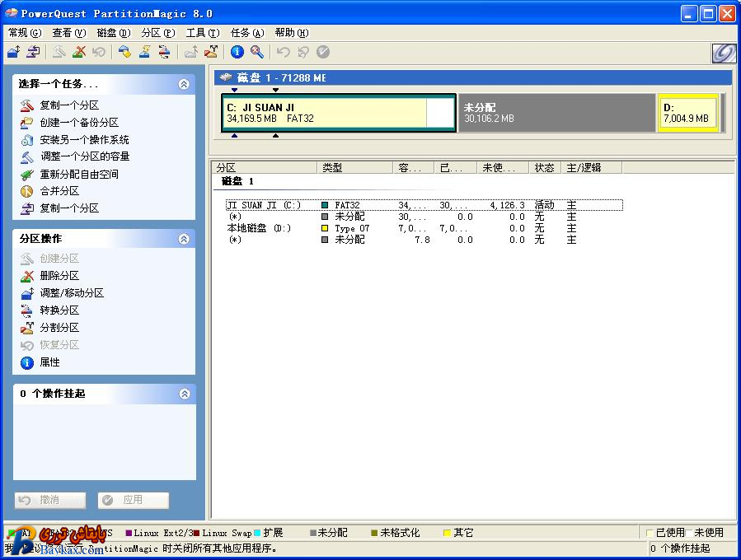
Task: Open the 磁盘(D) menu
Action: (x=114, y=33)
